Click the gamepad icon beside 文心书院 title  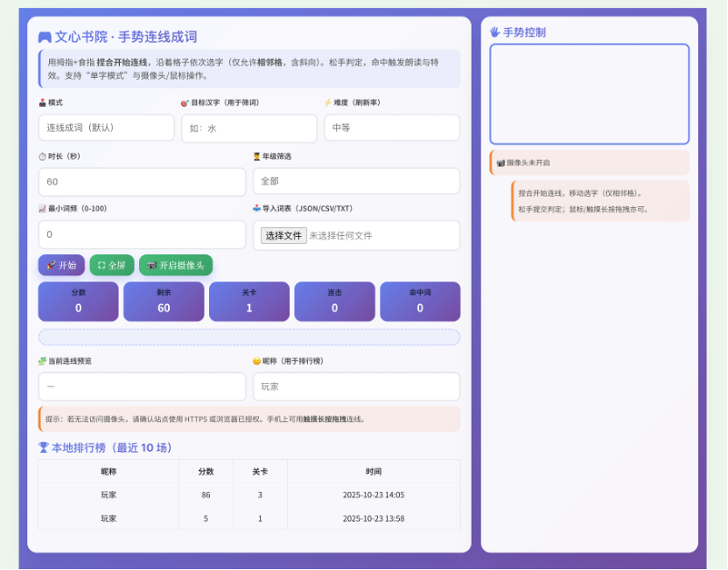click(x=45, y=37)
